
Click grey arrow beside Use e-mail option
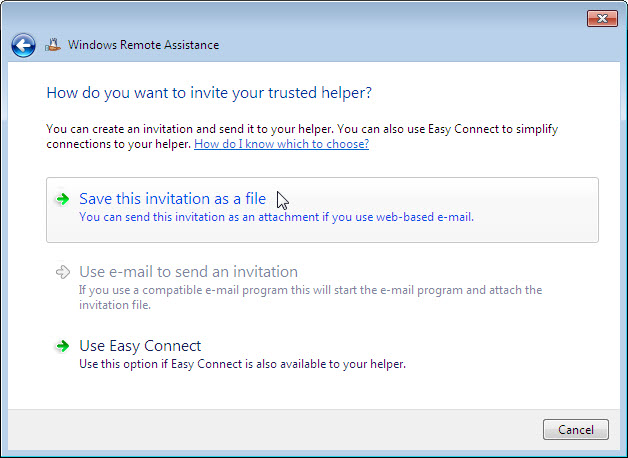(62, 272)
